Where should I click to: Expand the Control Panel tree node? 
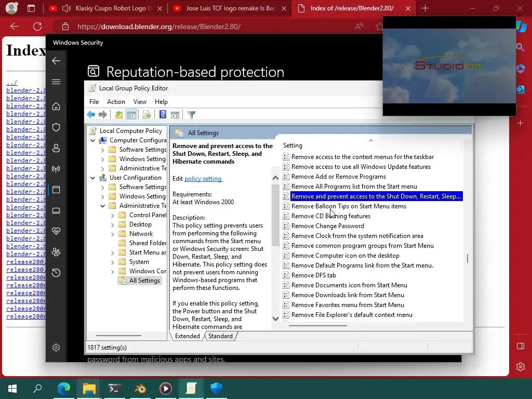click(112, 215)
